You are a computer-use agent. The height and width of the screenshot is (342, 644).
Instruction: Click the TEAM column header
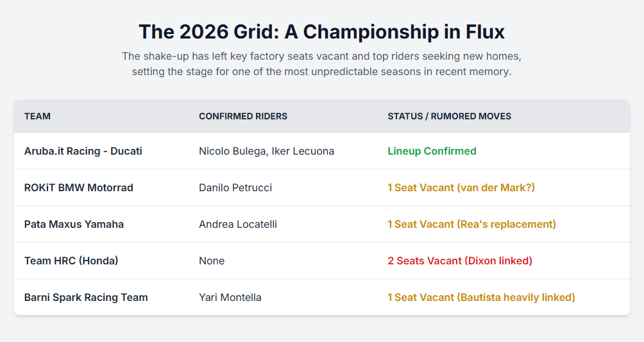tap(37, 116)
